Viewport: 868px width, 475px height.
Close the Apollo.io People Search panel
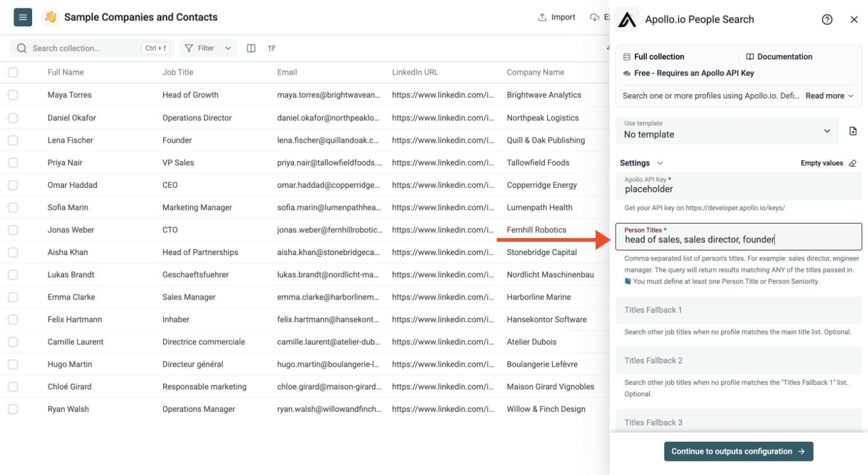click(x=854, y=19)
